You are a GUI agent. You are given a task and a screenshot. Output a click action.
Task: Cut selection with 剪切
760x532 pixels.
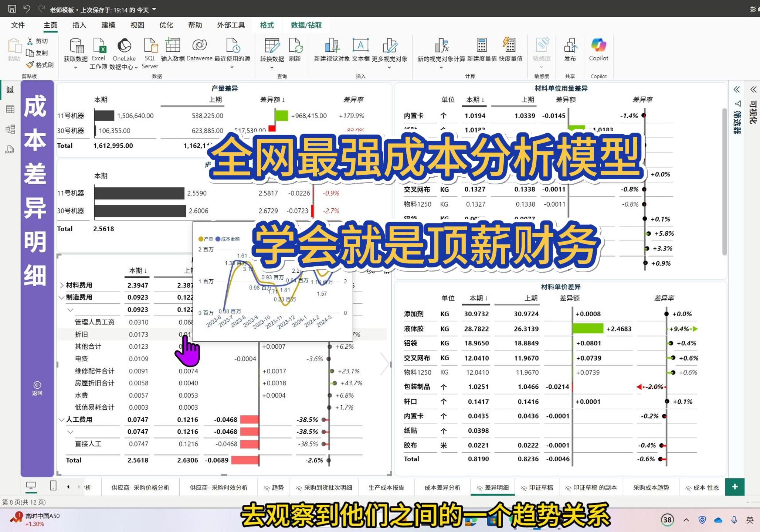coord(37,41)
